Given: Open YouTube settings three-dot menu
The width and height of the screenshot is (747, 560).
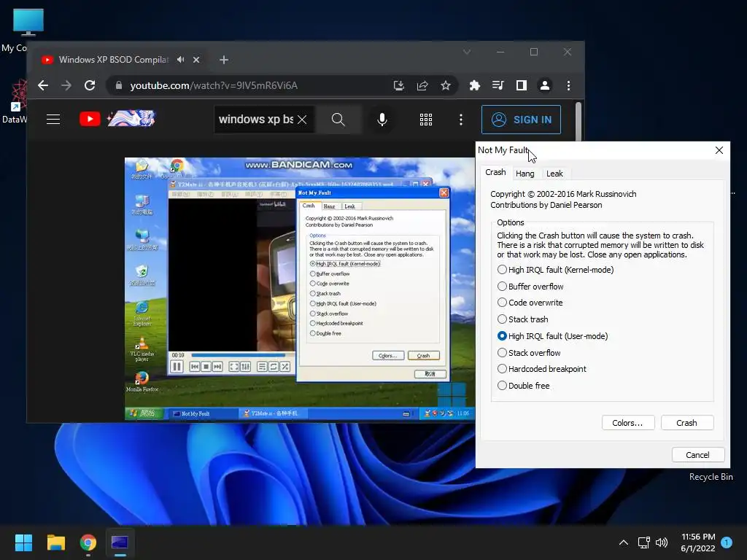Looking at the screenshot, I should point(461,120).
